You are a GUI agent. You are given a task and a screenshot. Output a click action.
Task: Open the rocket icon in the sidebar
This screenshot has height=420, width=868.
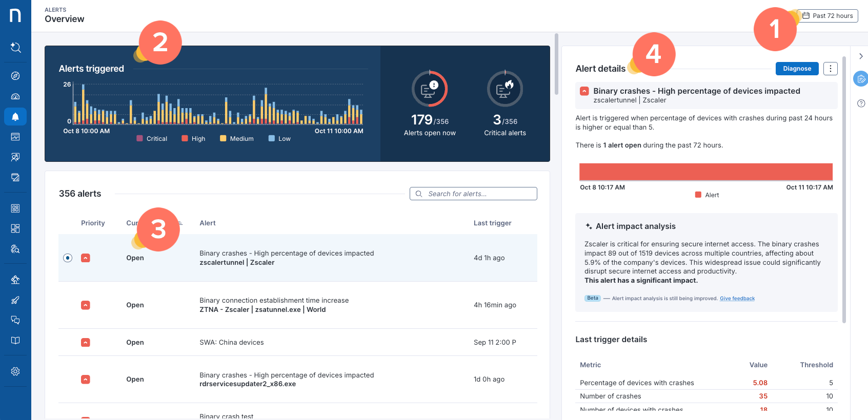coord(15,300)
